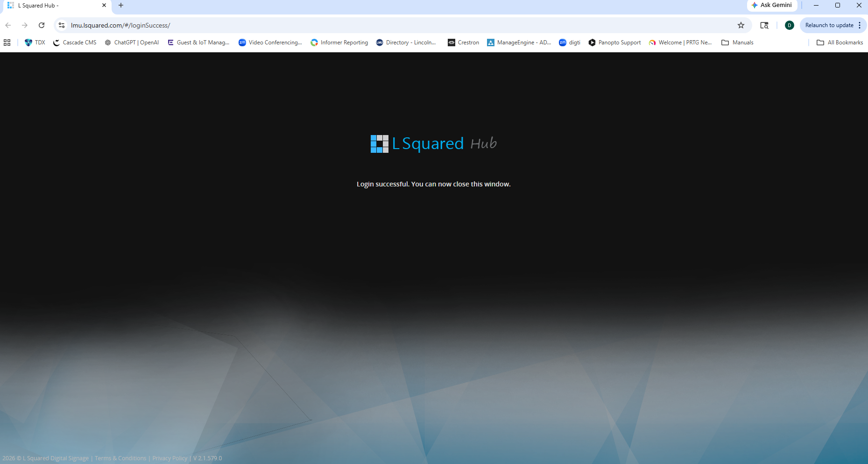
Task: Click the 'Login successful' message text
Action: (434, 184)
